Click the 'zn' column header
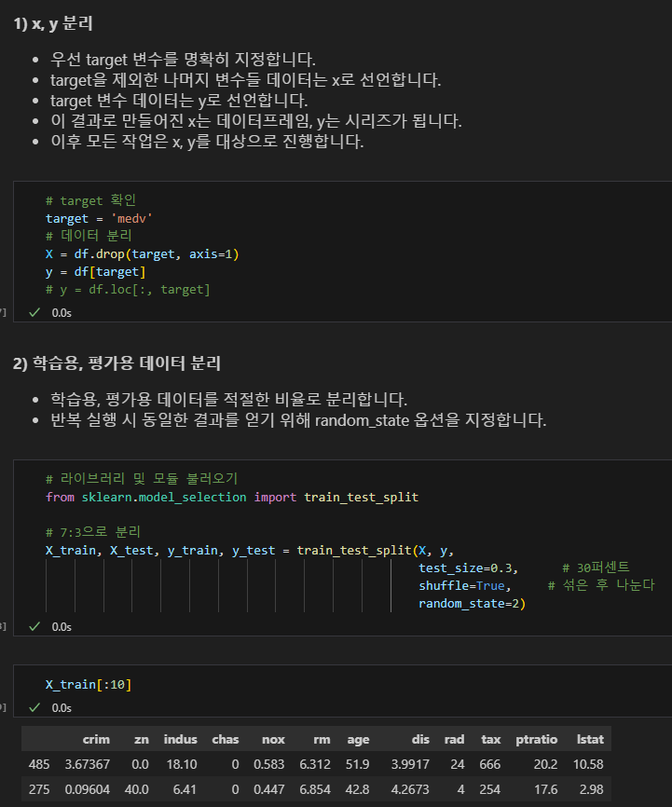672x807 pixels. pos(142,740)
